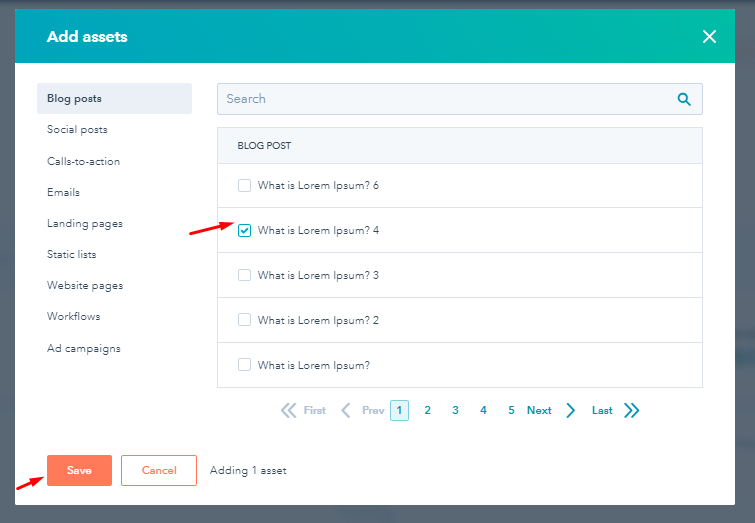This screenshot has height=523, width=755.
Task: Click the Cancel button
Action: point(159,470)
